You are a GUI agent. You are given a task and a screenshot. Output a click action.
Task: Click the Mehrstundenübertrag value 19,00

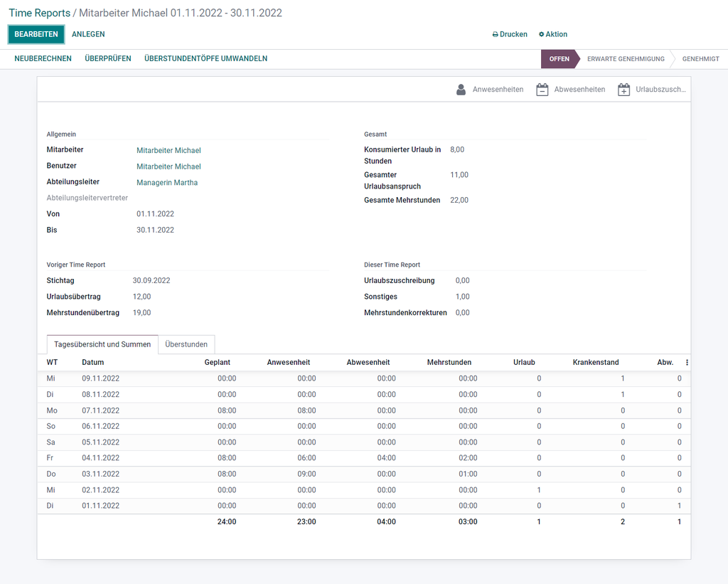141,313
